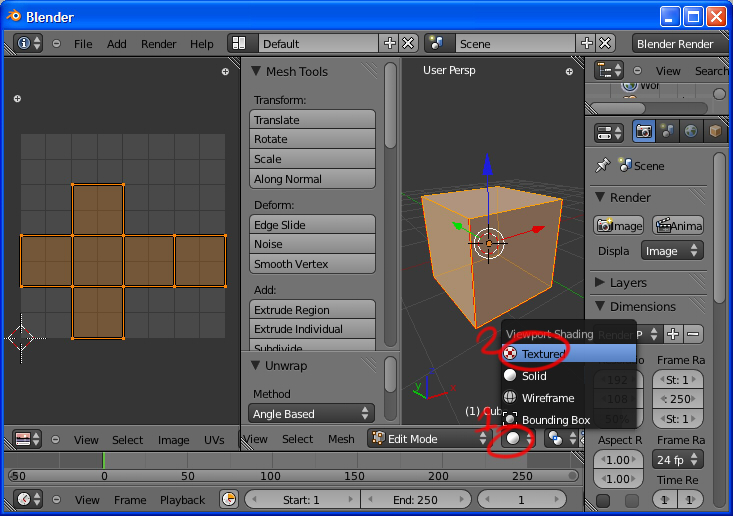Open the Object properties cube tab
The height and width of the screenshot is (516, 733).
(x=714, y=131)
